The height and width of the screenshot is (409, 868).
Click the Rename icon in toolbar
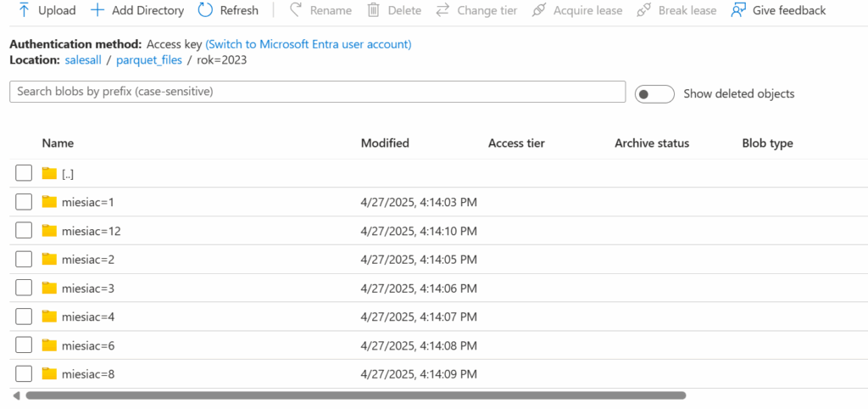(x=296, y=10)
